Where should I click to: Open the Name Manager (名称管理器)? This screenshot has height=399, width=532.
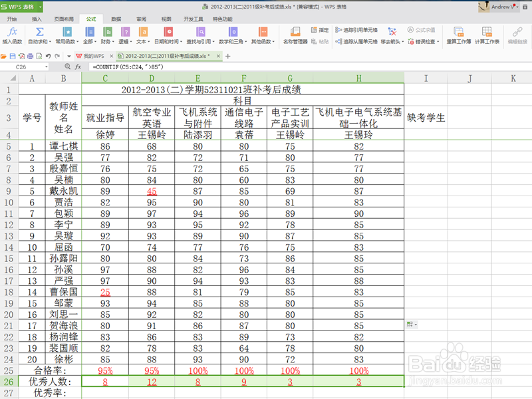(x=295, y=35)
